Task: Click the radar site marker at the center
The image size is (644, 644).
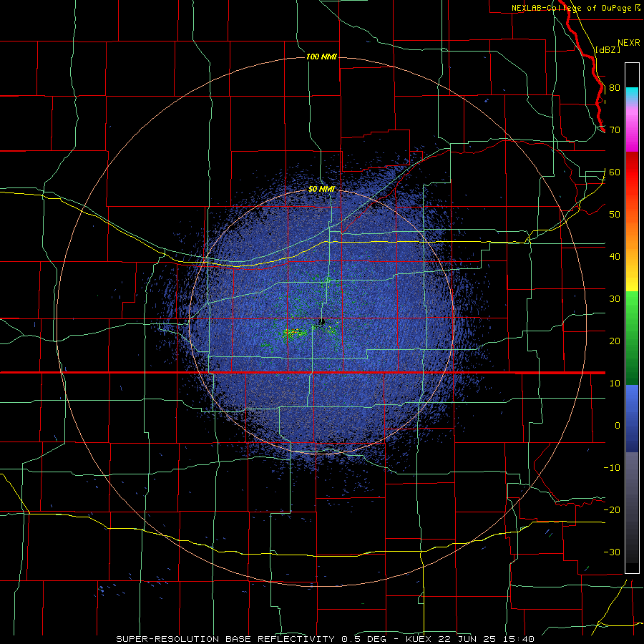Action: [323, 321]
